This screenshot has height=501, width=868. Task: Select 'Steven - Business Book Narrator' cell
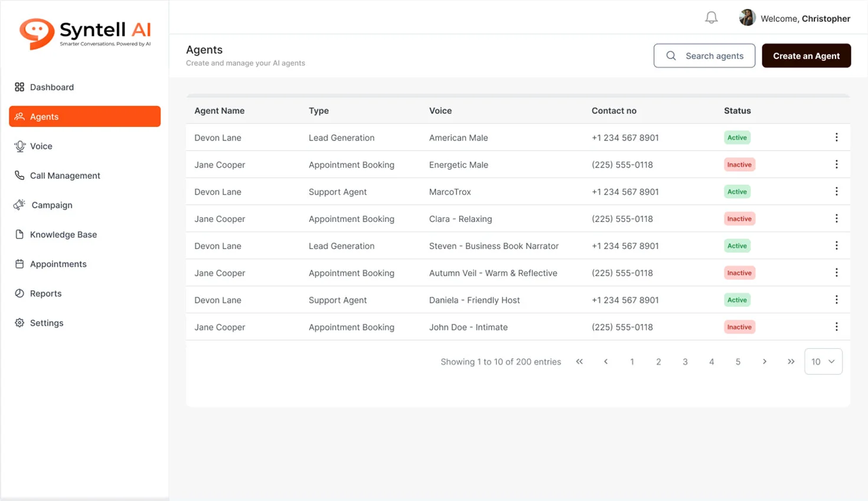click(494, 245)
